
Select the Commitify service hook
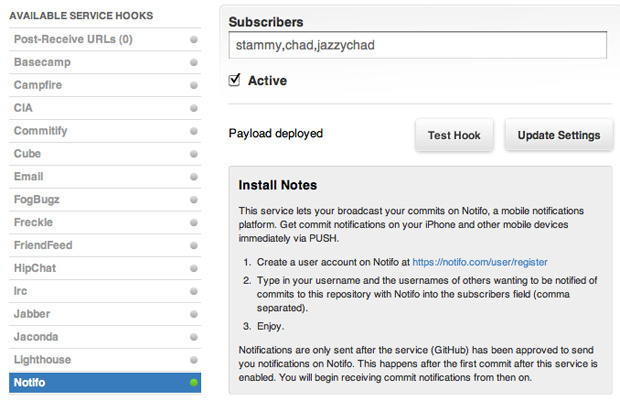[105, 131]
